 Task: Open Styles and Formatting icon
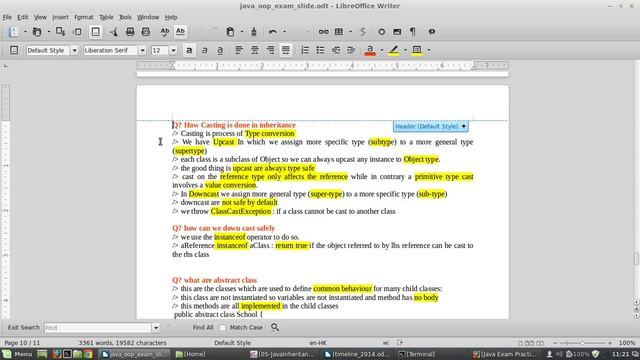pos(14,50)
